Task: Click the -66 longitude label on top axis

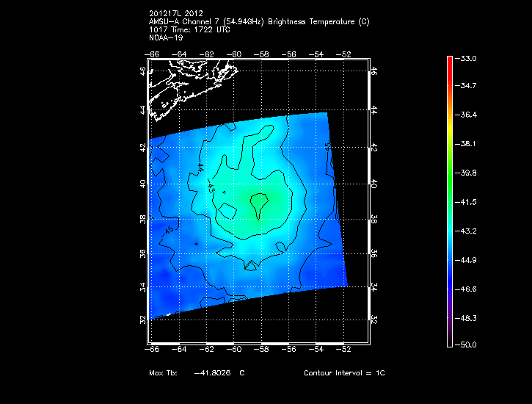Action: [x=152, y=54]
